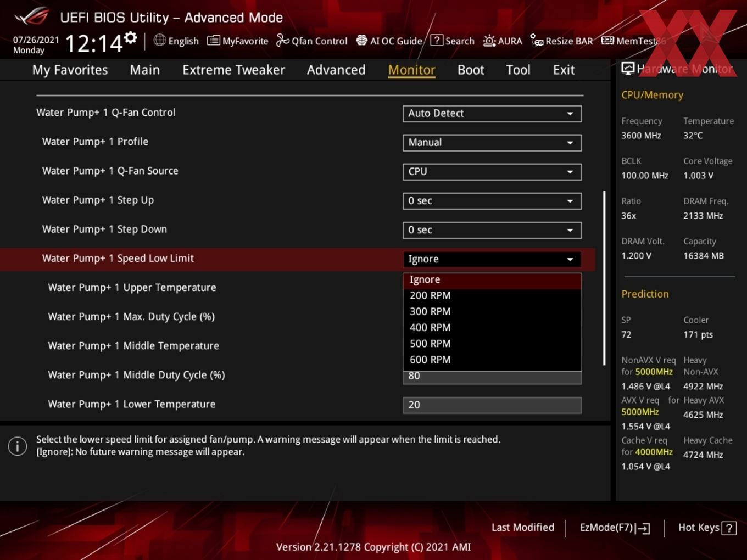Open Water Pump+ 1 Step Down dropdown
Viewport: 747px width, 560px height.
tap(492, 229)
